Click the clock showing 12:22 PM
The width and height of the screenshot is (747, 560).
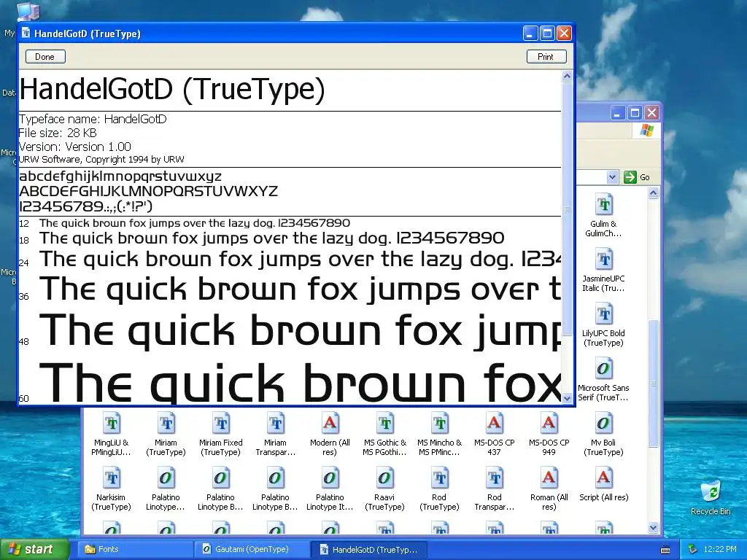[x=720, y=550]
